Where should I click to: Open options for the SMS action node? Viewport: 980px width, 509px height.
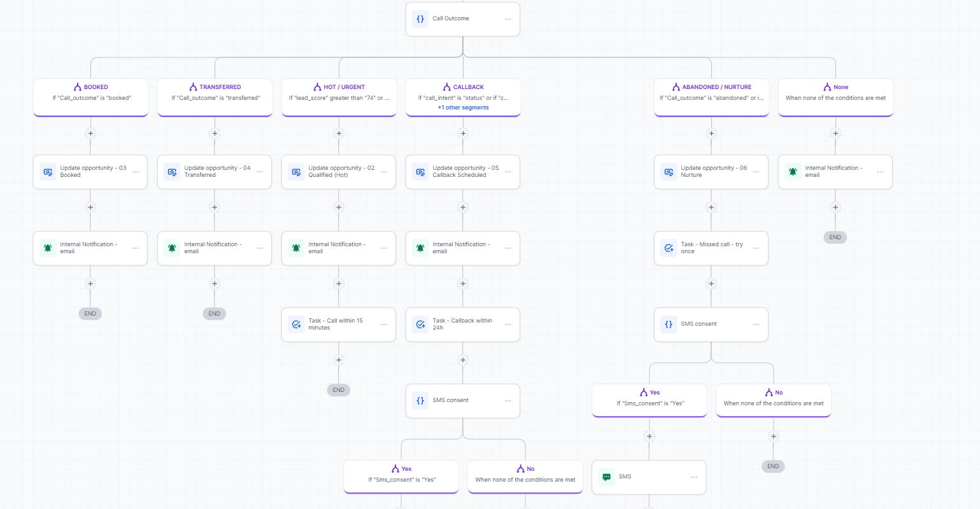(694, 477)
